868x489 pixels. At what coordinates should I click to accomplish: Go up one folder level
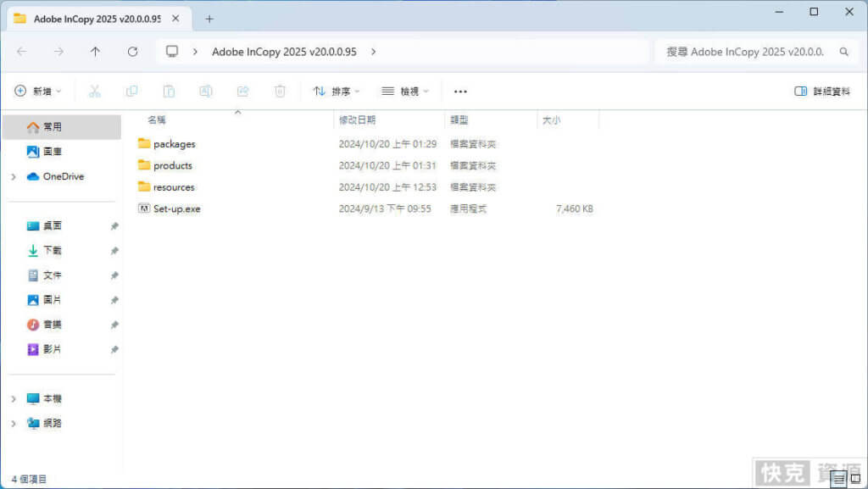coord(95,52)
